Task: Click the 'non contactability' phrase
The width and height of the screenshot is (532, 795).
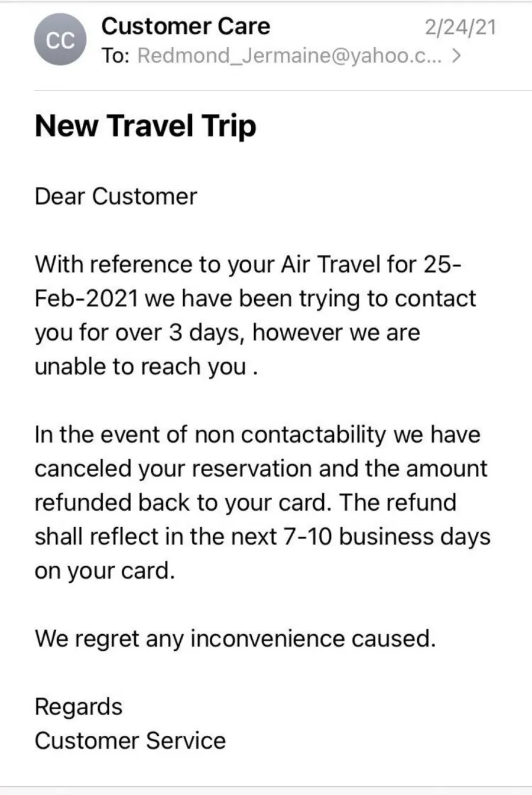Action: pos(290,434)
